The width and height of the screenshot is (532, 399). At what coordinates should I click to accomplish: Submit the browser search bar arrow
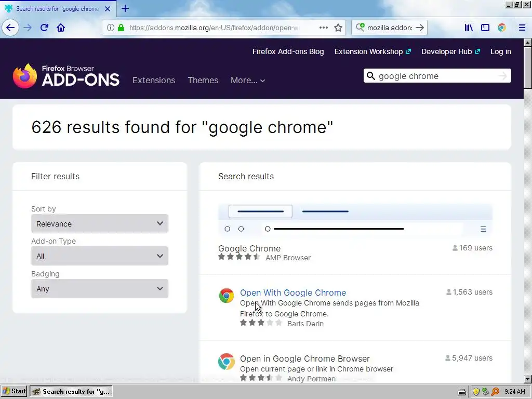420,28
